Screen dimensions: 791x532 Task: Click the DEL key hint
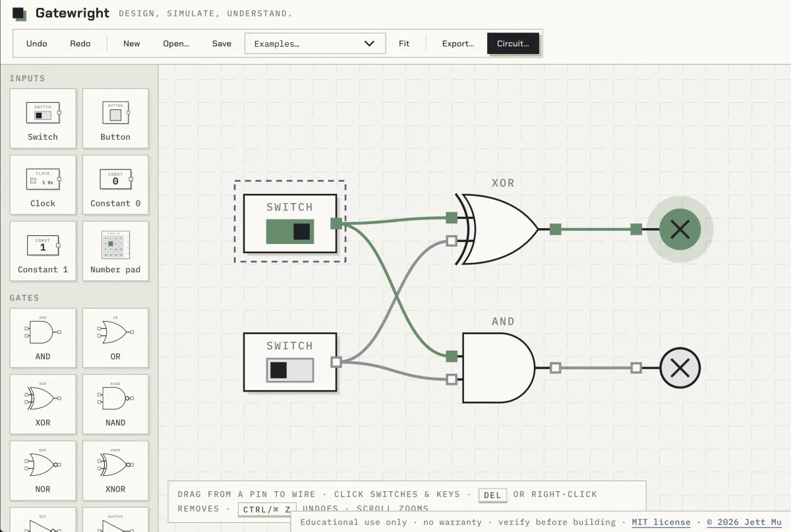(493, 495)
